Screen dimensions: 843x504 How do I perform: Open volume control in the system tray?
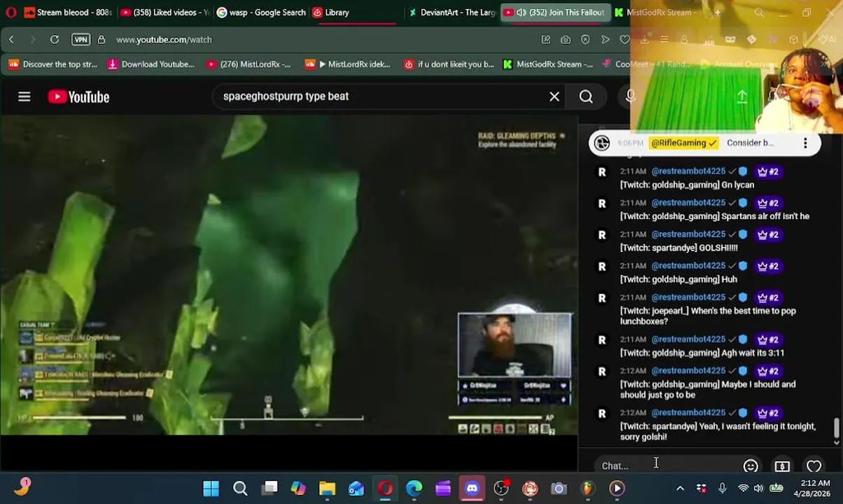(x=758, y=489)
